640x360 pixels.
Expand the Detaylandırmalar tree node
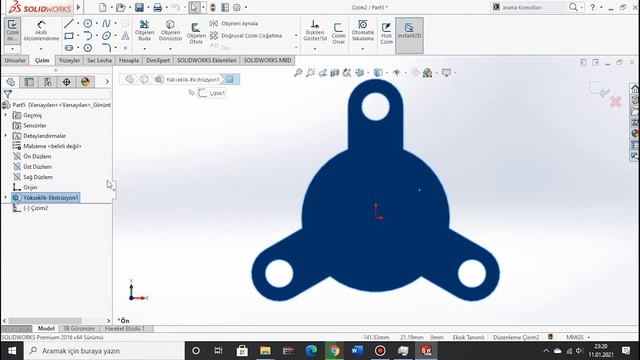pos(5,136)
